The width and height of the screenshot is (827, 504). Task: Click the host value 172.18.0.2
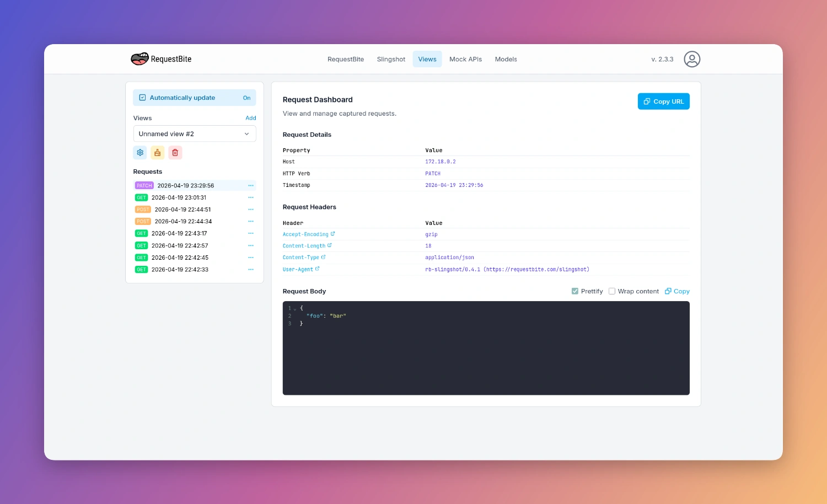coord(441,162)
